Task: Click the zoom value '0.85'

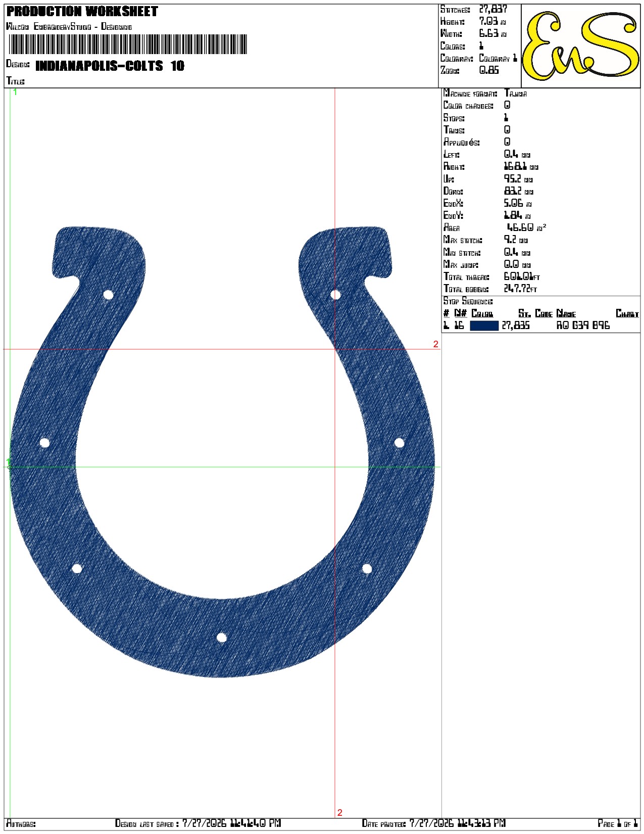Action: click(x=489, y=70)
